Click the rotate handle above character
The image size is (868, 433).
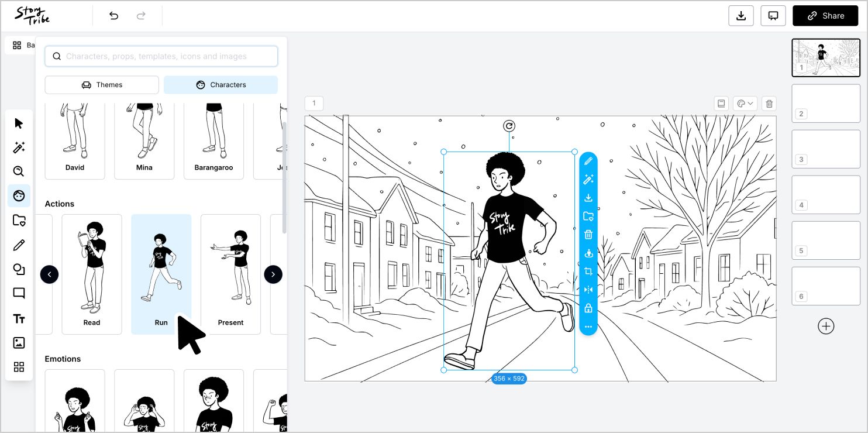tap(509, 126)
